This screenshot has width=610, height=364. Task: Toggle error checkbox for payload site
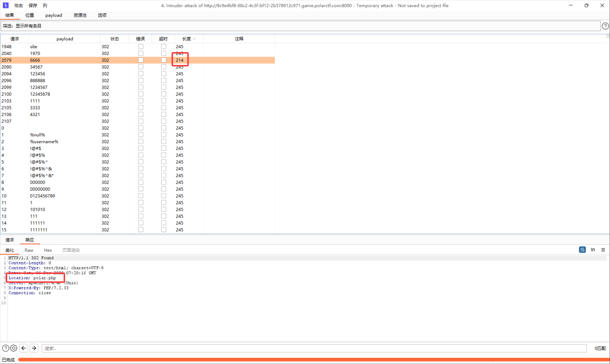[141, 46]
